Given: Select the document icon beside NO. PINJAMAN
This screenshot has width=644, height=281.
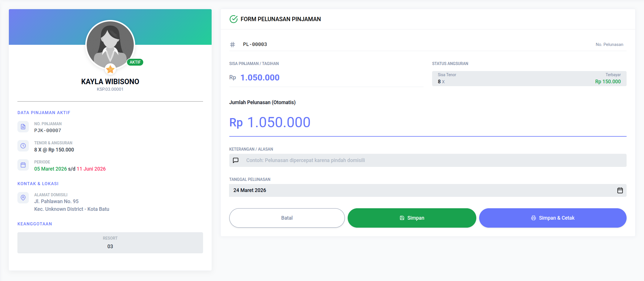Looking at the screenshot, I should pos(23,127).
